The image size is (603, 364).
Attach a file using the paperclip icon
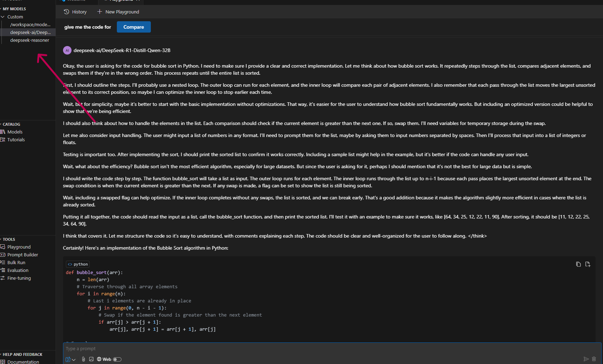(83, 359)
